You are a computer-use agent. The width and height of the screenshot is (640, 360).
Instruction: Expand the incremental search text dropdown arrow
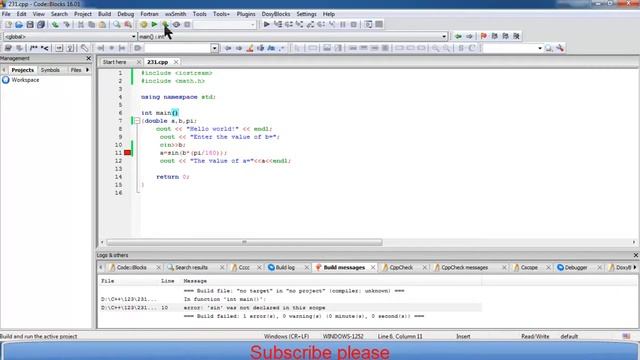tap(214, 48)
